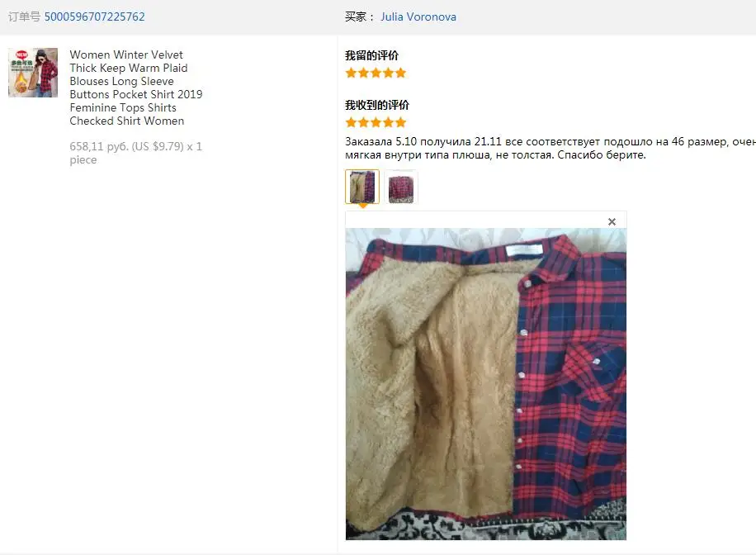
Task: Click the first star under 我收到的评价
Action: pyautogui.click(x=351, y=122)
